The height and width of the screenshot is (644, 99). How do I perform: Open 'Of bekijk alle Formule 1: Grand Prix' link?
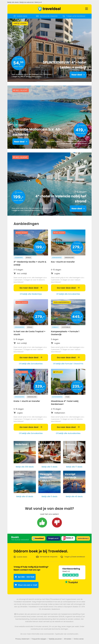(68, 364)
